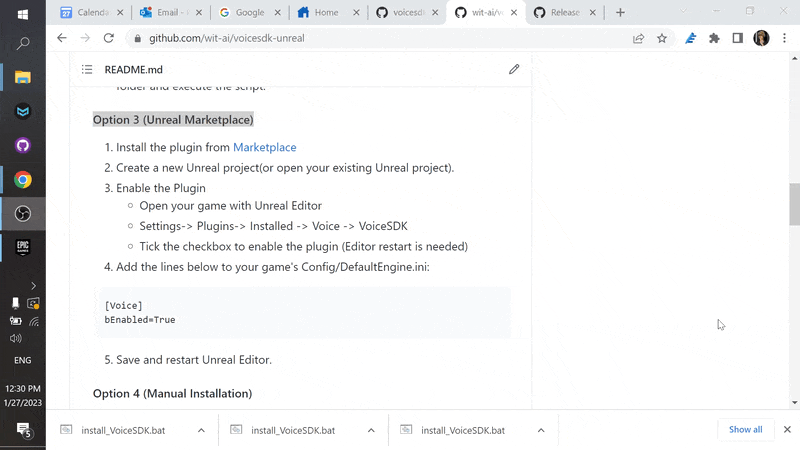
Task: Click the Option 3 (Unreal Marketplace) heading
Action: (x=173, y=119)
